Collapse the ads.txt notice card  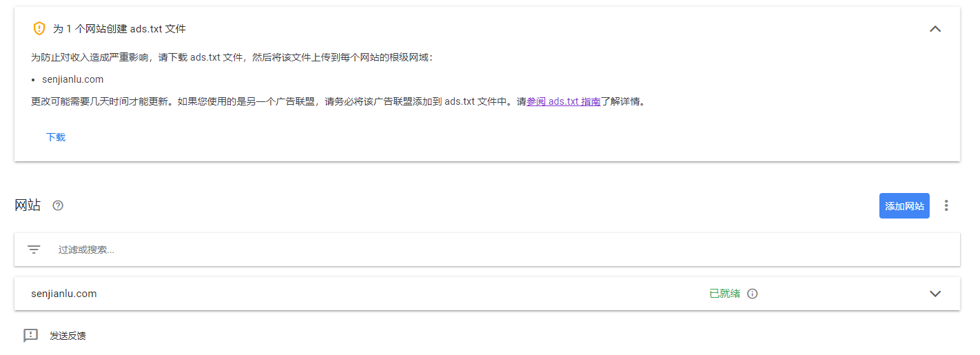click(935, 29)
